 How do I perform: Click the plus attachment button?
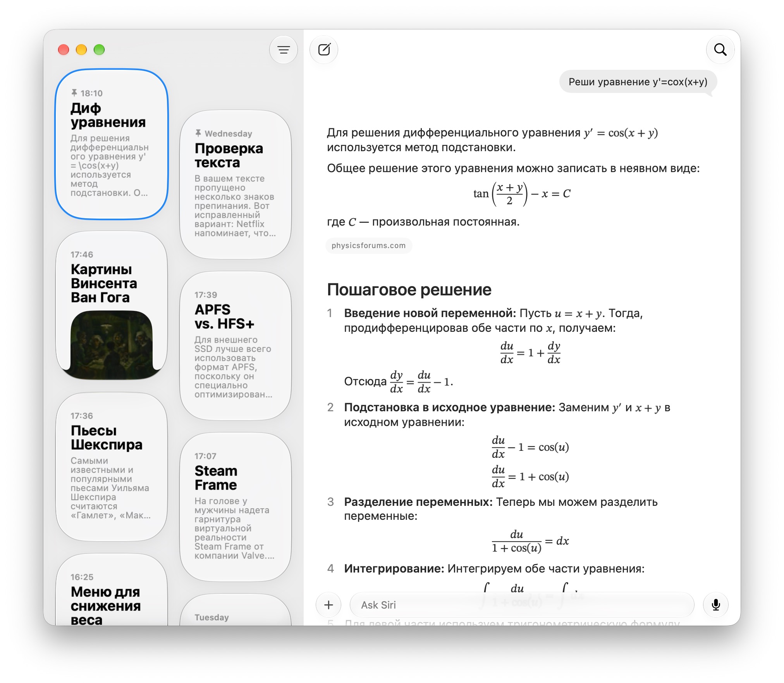[328, 605]
